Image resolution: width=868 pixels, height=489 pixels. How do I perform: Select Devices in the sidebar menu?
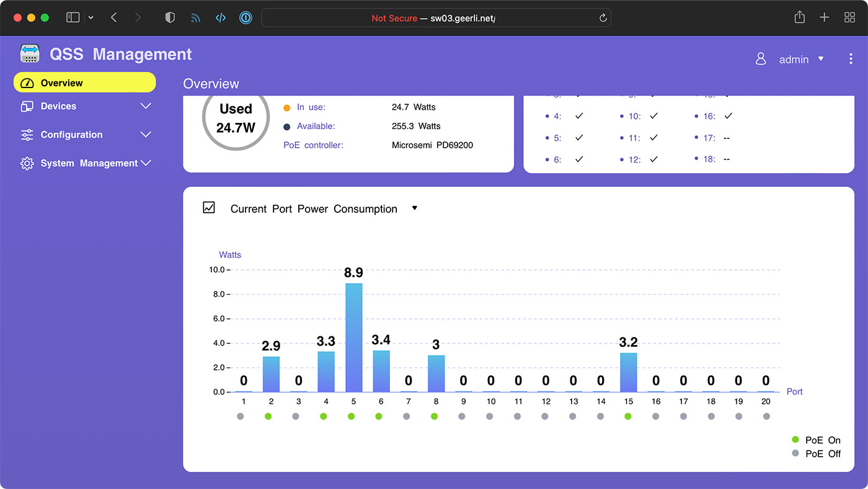tap(84, 106)
